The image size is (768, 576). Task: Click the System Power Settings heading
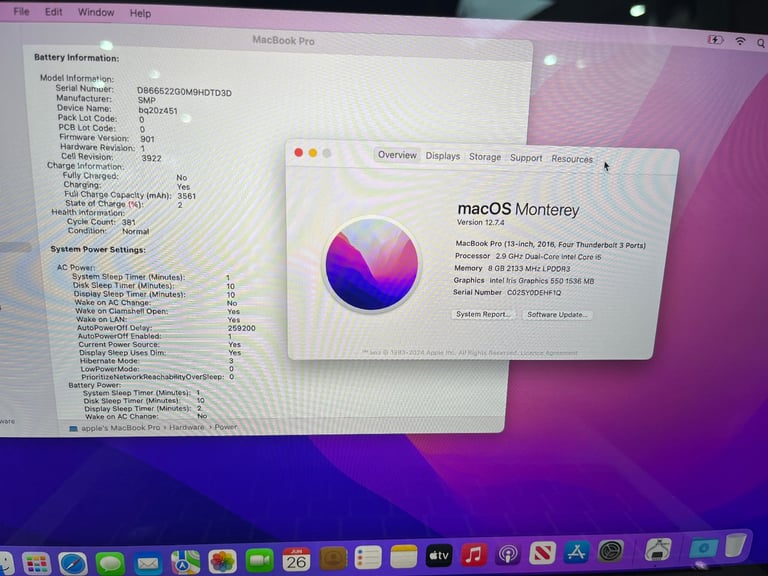tap(98, 249)
